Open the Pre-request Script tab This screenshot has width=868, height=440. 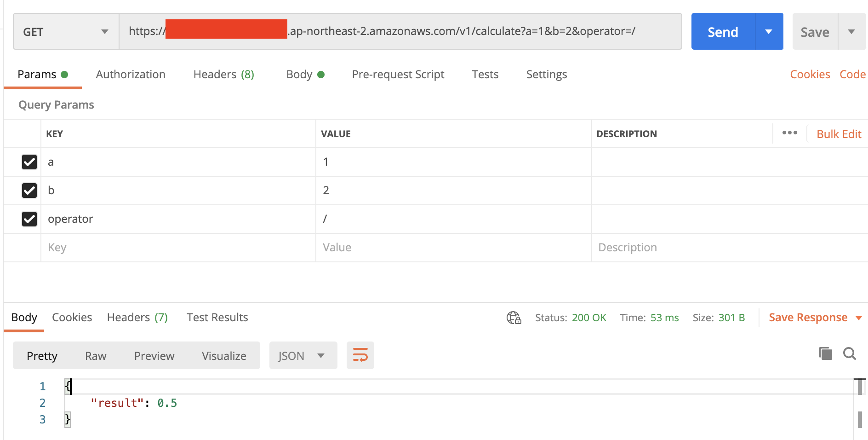398,75
